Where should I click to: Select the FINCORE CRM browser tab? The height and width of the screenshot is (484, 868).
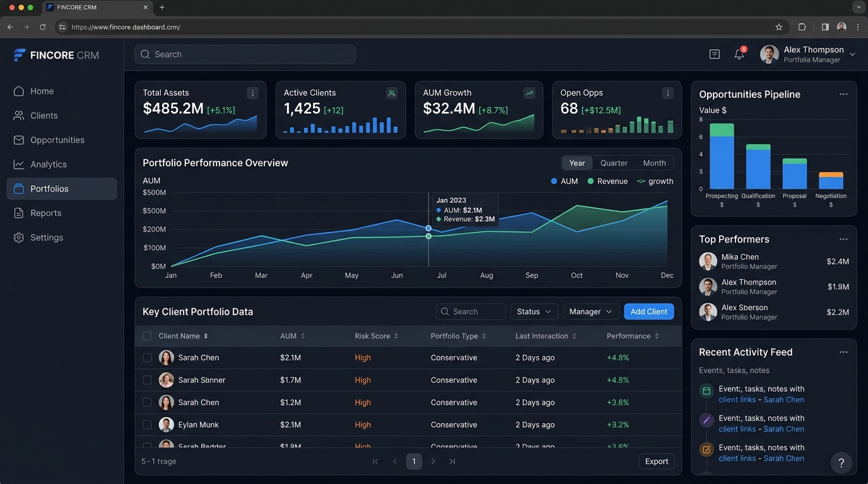coord(98,8)
